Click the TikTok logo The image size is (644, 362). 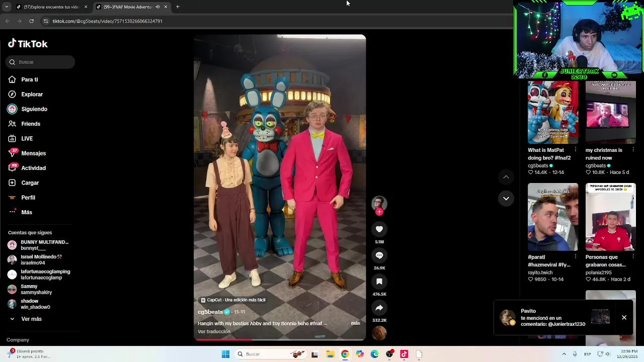coord(28,44)
